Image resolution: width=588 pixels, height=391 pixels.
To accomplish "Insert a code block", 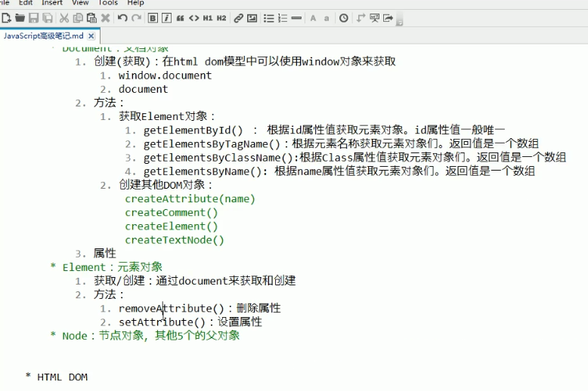I will point(194,17).
